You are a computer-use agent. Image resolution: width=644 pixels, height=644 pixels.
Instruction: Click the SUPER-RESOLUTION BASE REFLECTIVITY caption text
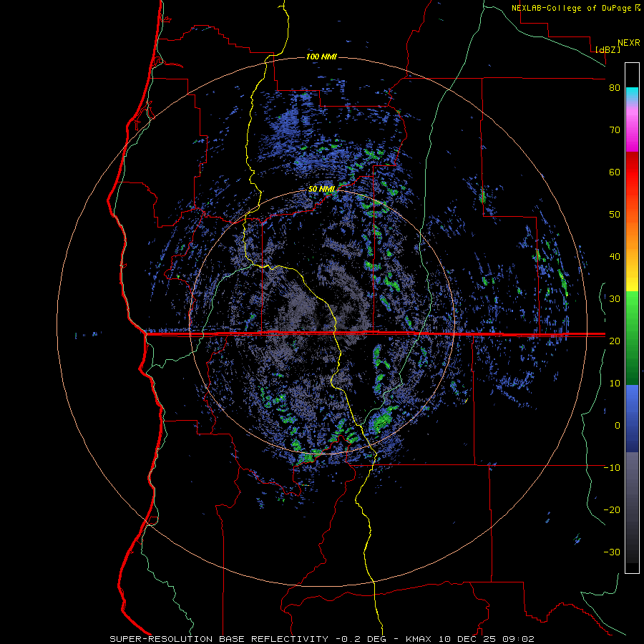click(x=219, y=639)
